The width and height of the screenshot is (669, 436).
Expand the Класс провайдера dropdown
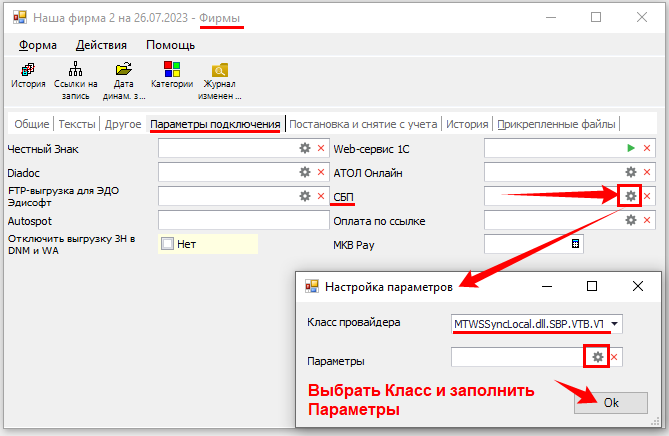(616, 323)
